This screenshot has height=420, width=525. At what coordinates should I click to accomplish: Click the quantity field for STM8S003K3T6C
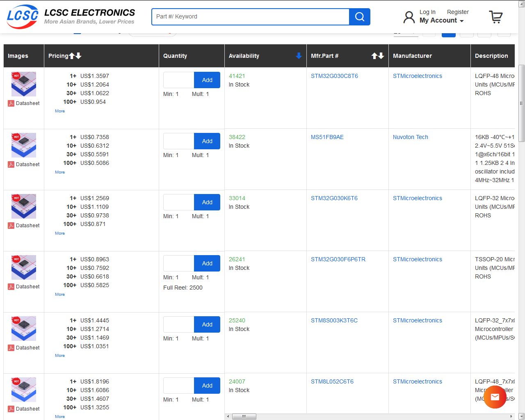tap(178, 324)
